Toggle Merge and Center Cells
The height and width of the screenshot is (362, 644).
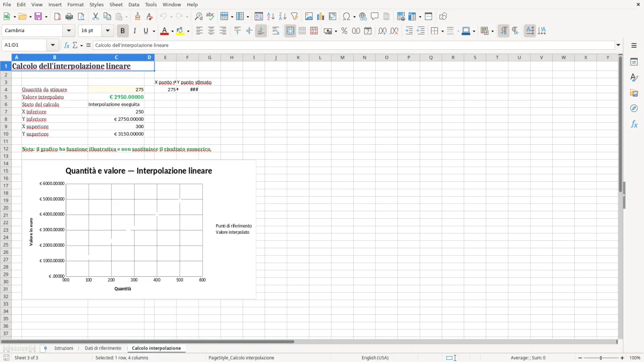pos(290,31)
